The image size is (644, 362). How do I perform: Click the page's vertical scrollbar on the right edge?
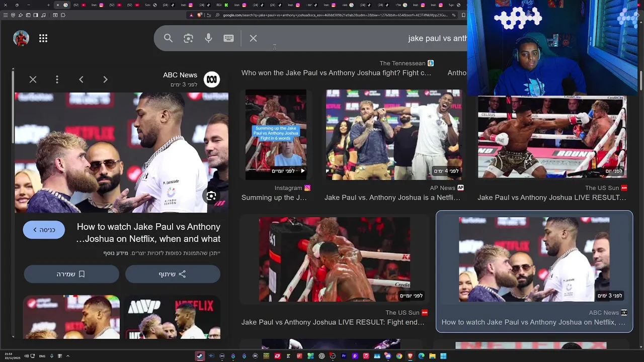click(640, 80)
